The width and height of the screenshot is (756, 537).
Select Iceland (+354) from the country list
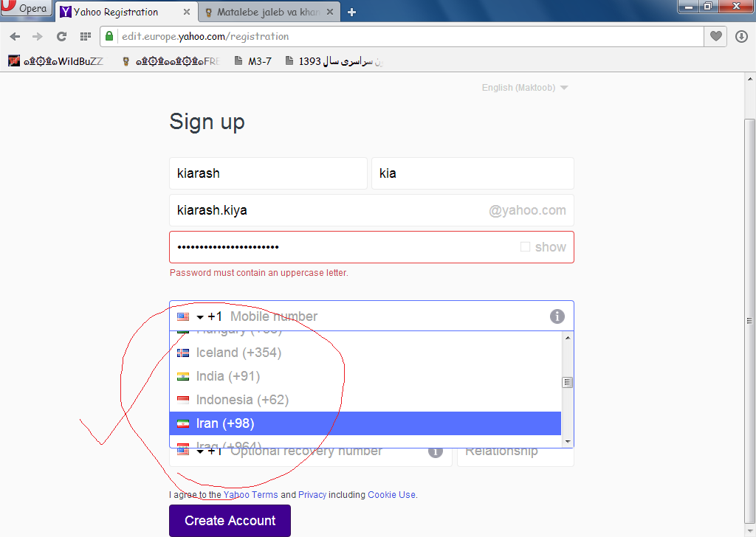coord(365,353)
